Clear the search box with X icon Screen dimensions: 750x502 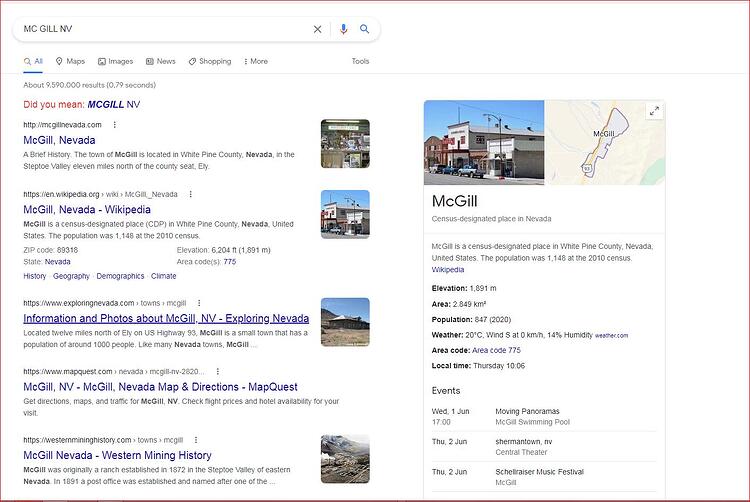coord(317,29)
